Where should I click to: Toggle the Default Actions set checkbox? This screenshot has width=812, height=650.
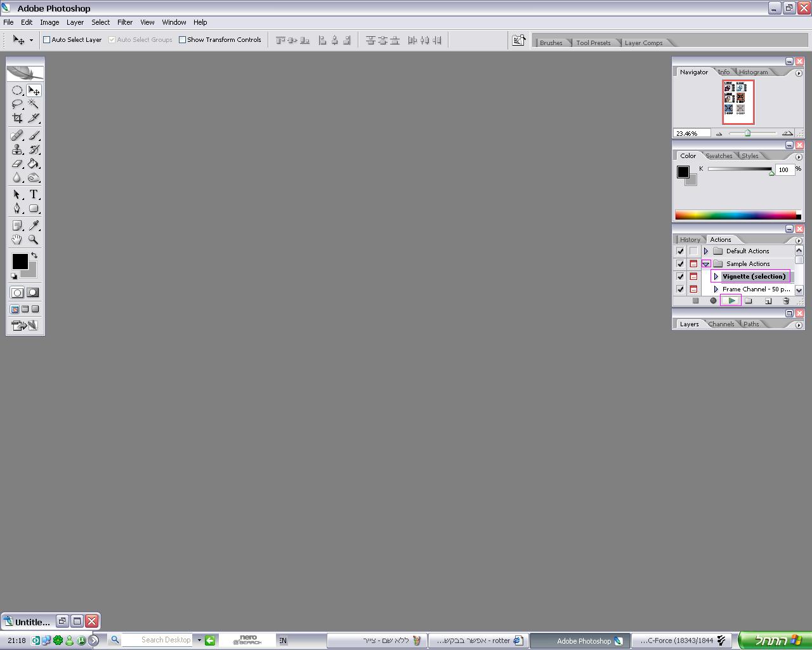click(x=680, y=251)
